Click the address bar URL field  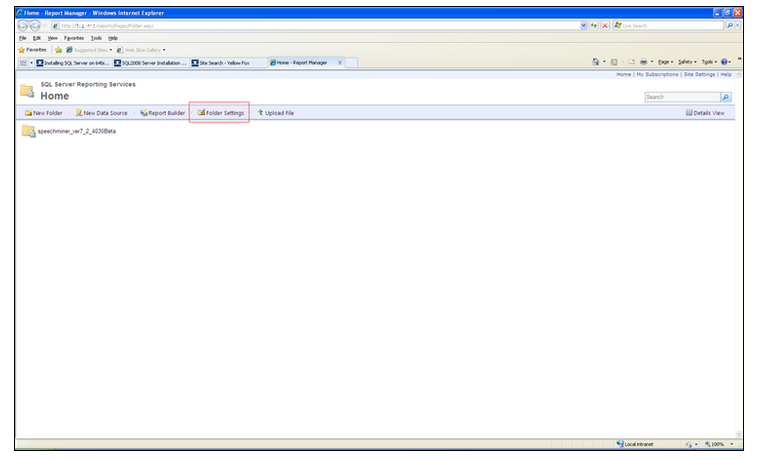316,26
